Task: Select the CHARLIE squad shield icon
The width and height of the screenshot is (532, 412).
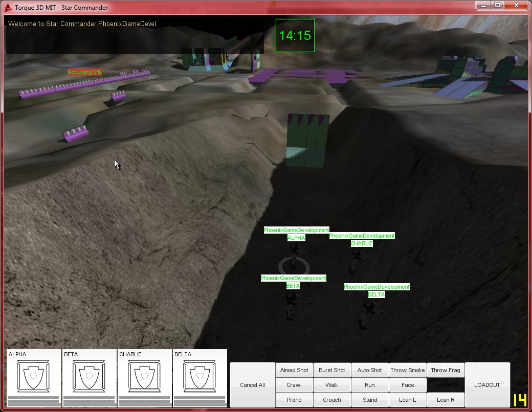Action: tap(144, 376)
